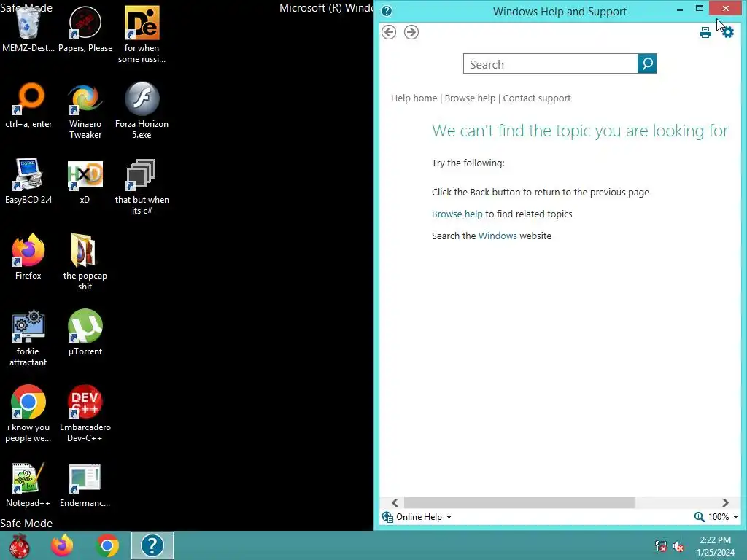Click into the help Search field
The image size is (747, 560).
click(550, 64)
